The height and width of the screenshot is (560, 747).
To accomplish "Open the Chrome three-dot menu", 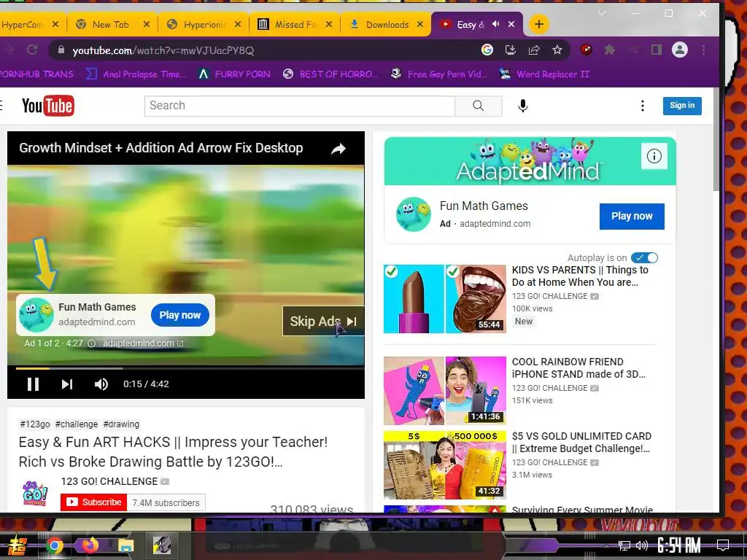I will pyautogui.click(x=703, y=50).
